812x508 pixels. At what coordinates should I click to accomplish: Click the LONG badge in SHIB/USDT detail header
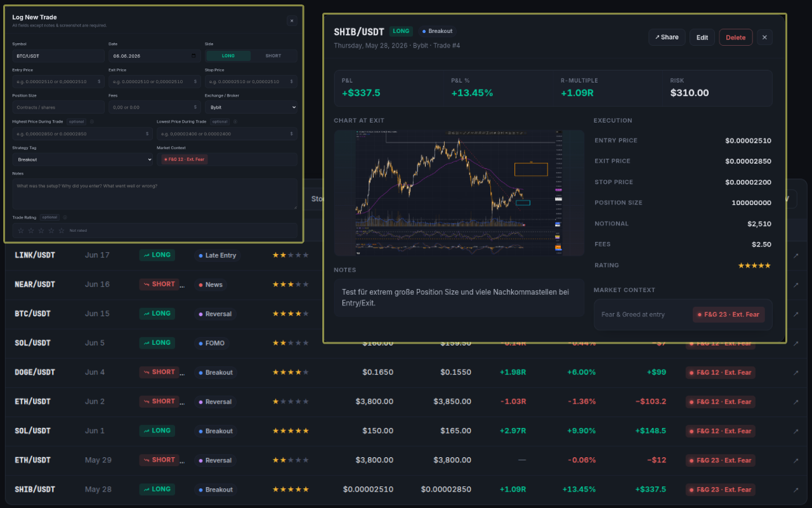click(401, 31)
